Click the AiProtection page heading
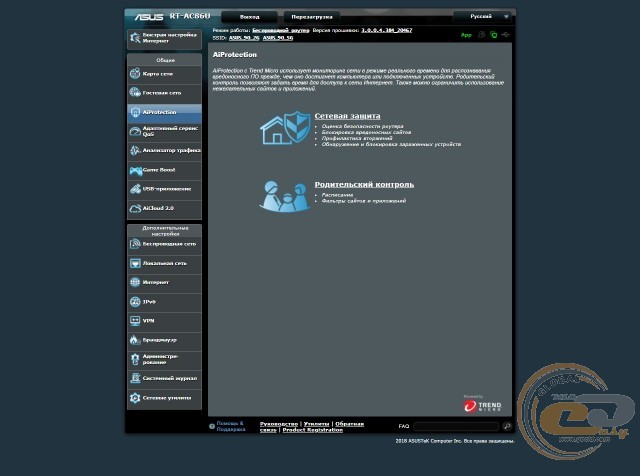This screenshot has height=476, width=640. click(x=235, y=55)
